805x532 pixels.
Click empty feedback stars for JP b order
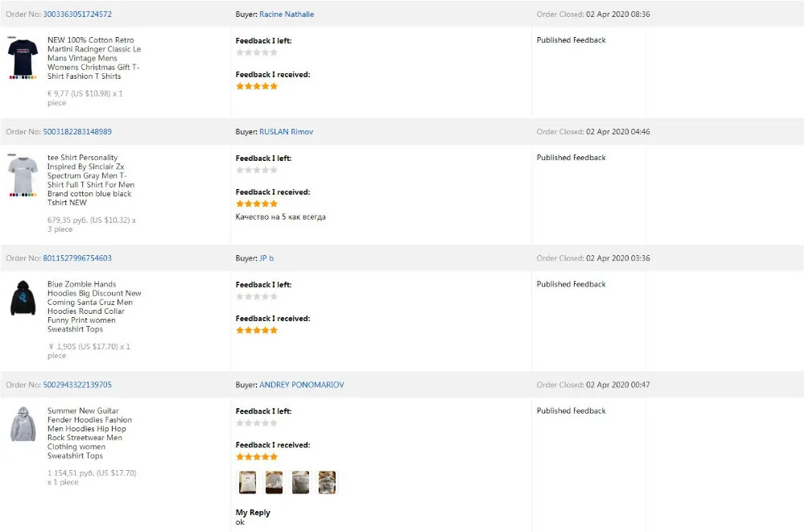pos(256,296)
